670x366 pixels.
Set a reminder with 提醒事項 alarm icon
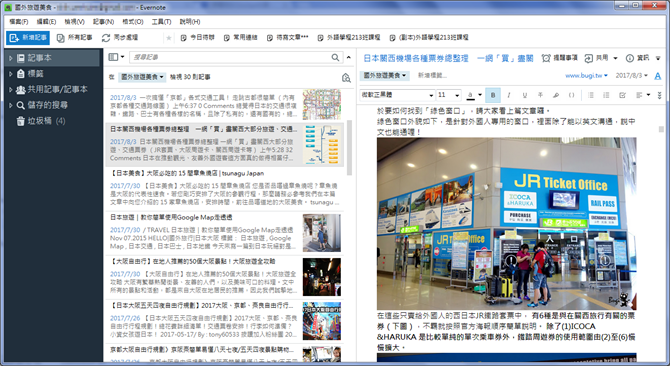tap(560, 58)
